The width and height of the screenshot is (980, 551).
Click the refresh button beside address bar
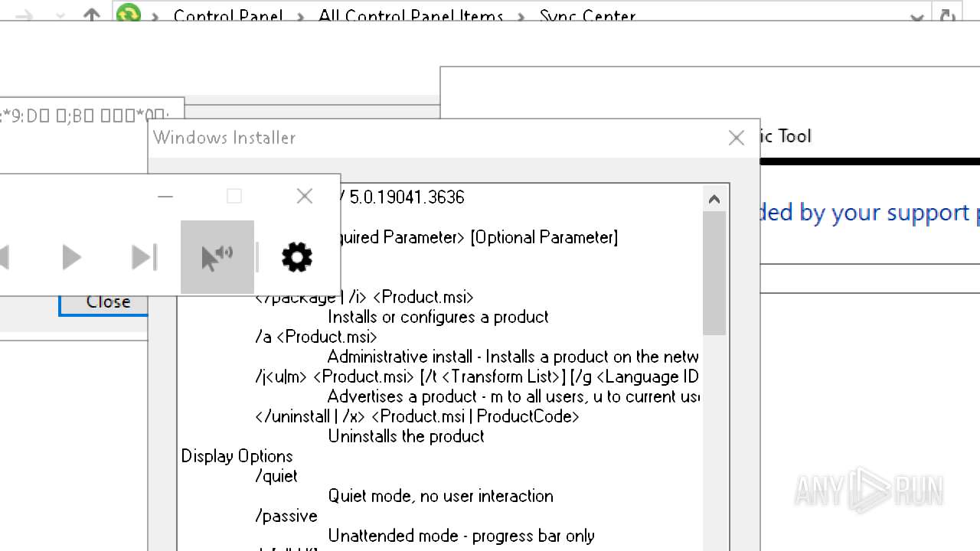947,15
